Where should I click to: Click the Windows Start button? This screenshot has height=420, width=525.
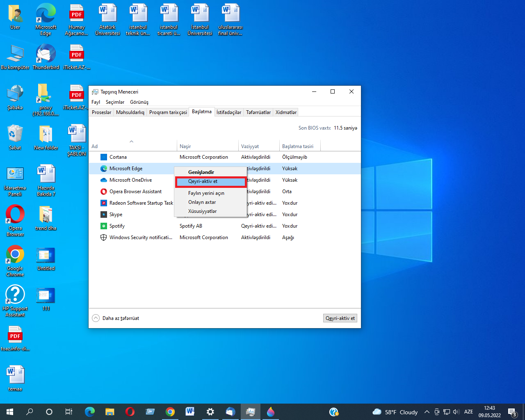tap(10, 412)
